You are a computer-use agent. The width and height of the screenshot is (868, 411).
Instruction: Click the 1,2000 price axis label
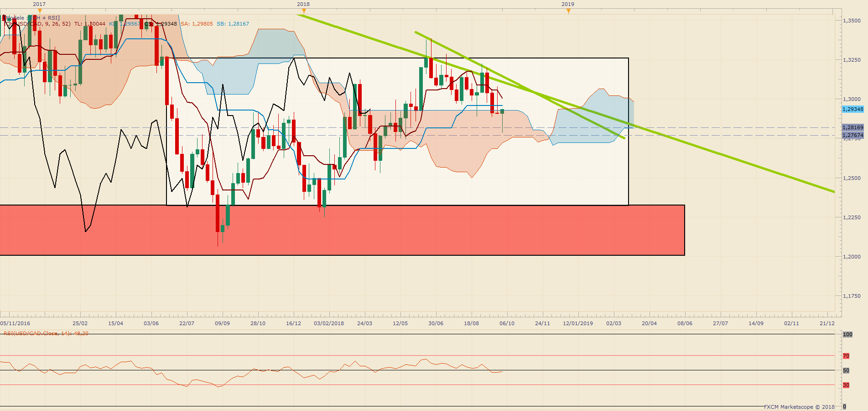click(852, 257)
